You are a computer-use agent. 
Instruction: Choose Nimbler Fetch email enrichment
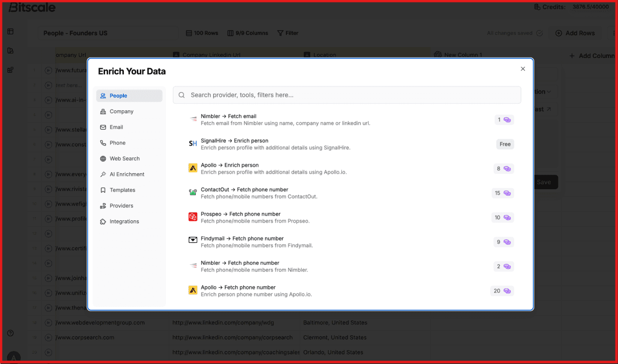tap(351, 120)
